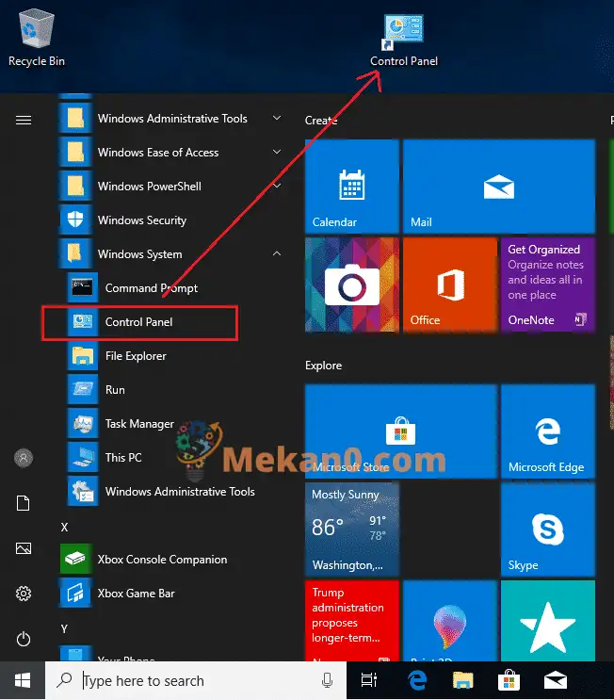Open Mail from the taskbar
The image size is (614, 700).
pos(556,680)
